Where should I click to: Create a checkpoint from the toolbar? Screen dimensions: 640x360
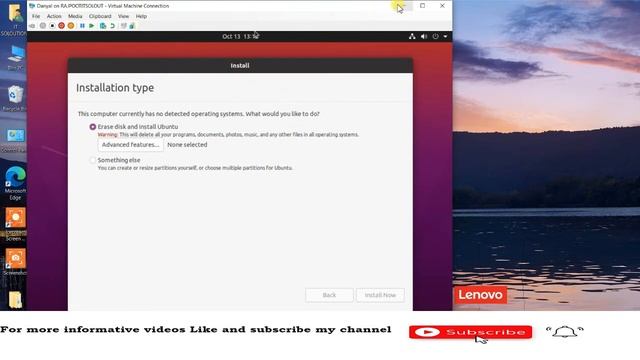click(103, 26)
